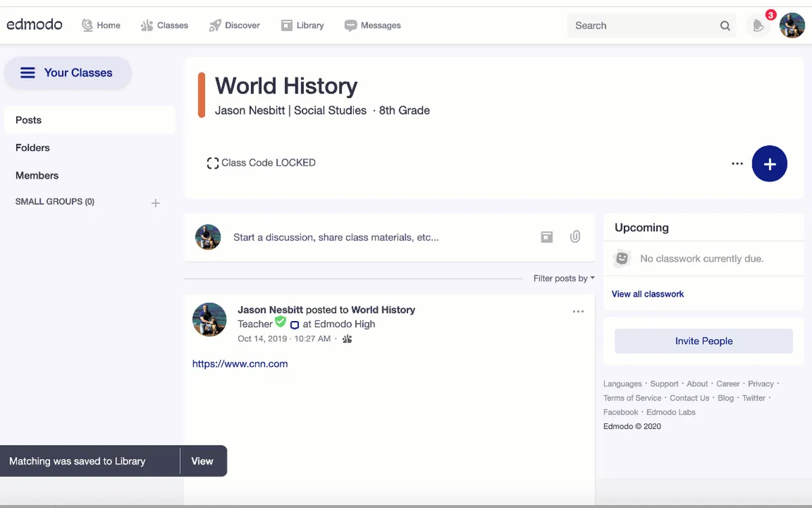
Task: Click the Upcoming panel heading
Action: [641, 228]
